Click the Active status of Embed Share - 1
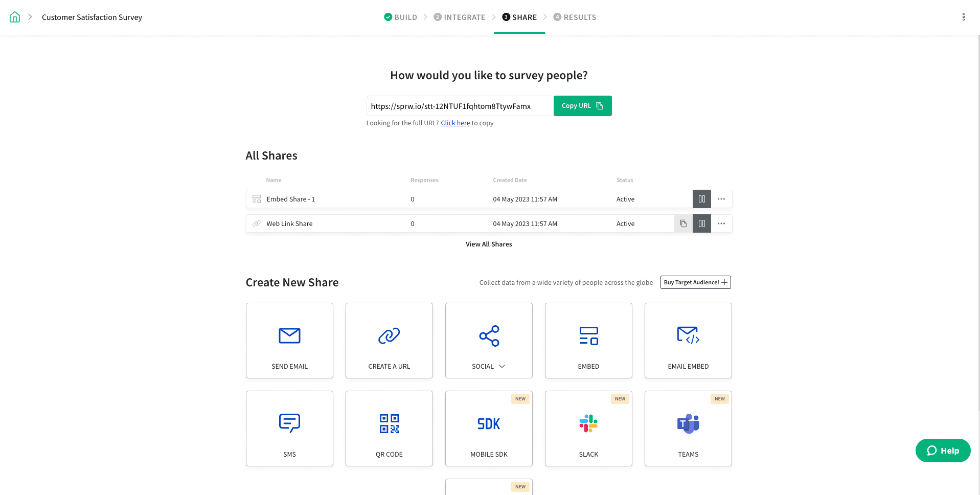 coord(625,199)
